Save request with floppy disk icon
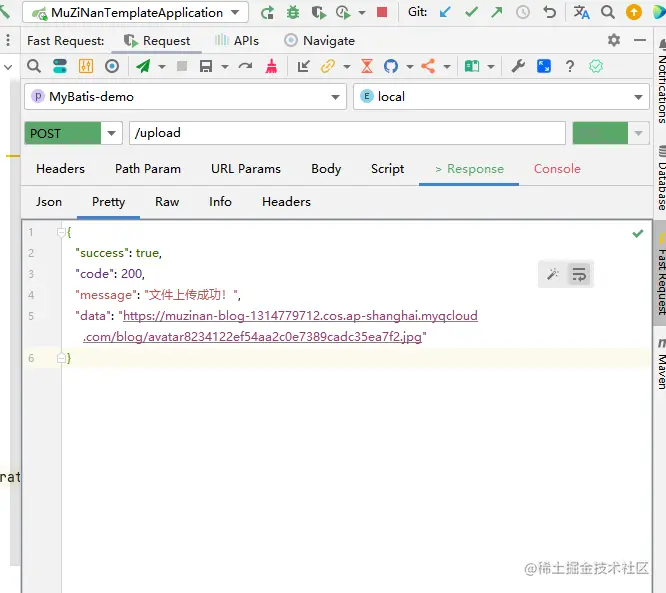This screenshot has height=593, width=666. pyautogui.click(x=206, y=66)
